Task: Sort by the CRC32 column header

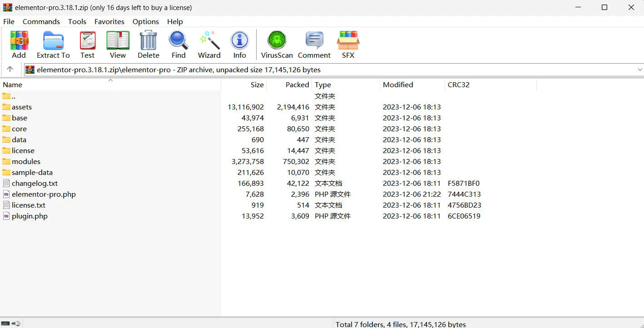Action: click(x=491, y=84)
